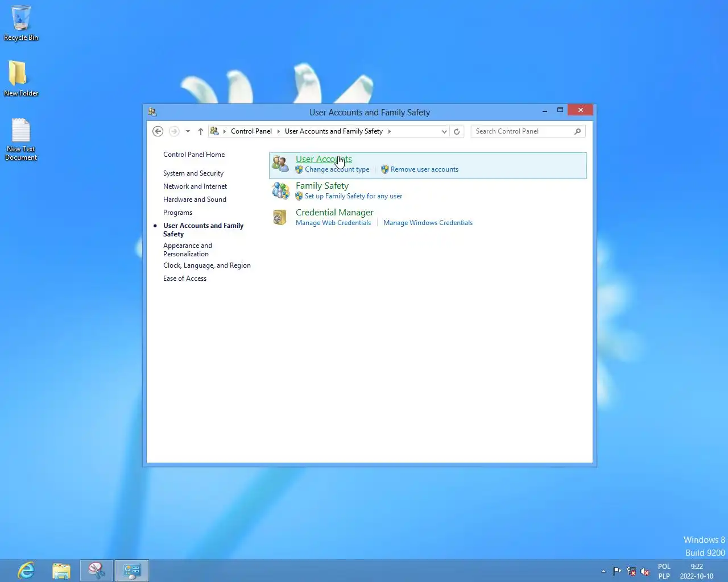This screenshot has height=582, width=728.
Task: Click the shield icon beside Change account type
Action: pyautogui.click(x=299, y=169)
